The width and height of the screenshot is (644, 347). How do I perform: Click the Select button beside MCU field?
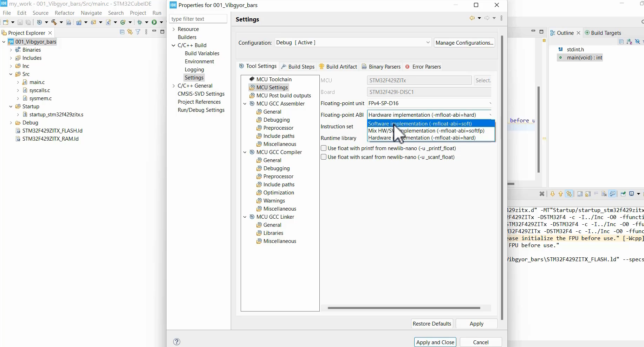[483, 80]
